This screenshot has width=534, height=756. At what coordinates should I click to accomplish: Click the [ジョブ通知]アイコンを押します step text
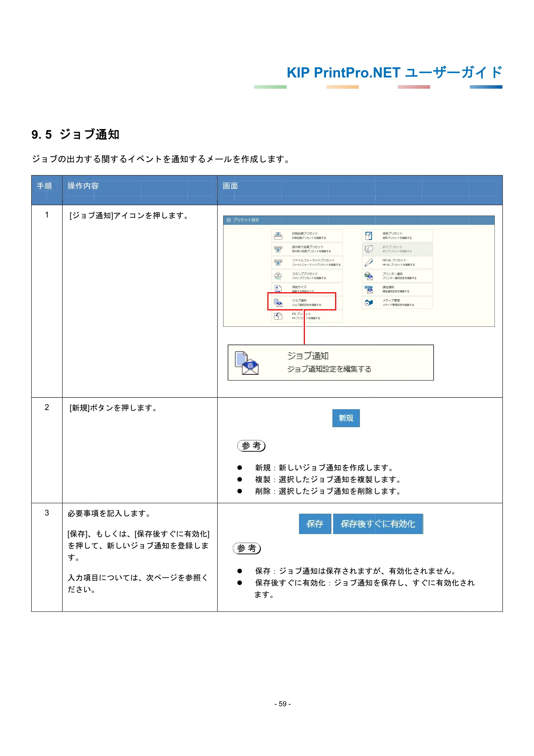click(x=129, y=216)
